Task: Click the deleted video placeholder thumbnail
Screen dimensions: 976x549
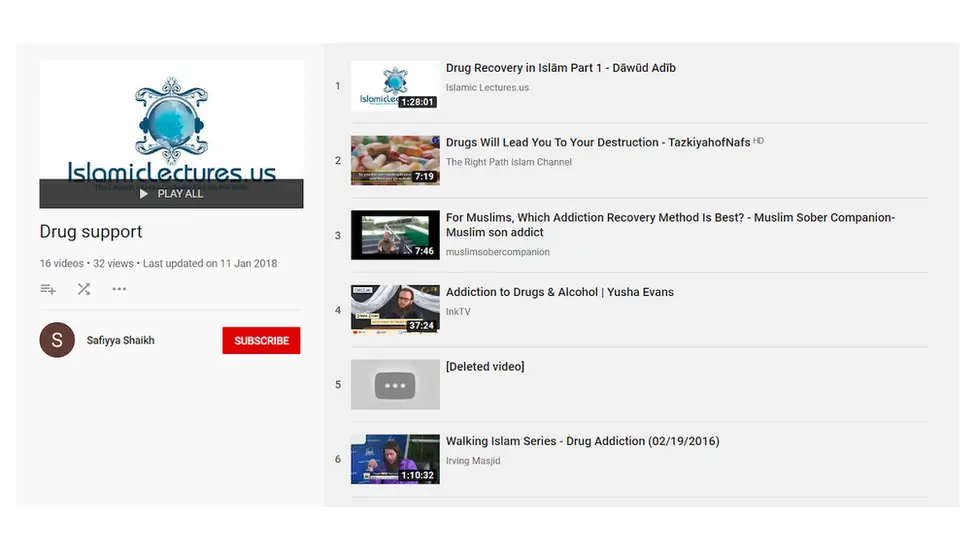Action: (x=395, y=385)
